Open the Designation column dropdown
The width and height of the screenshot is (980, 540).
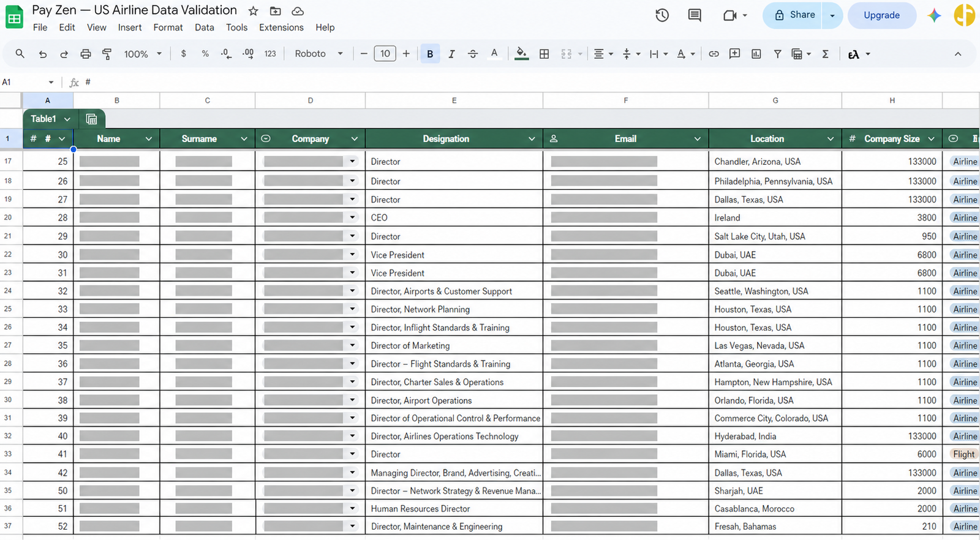[532, 139]
